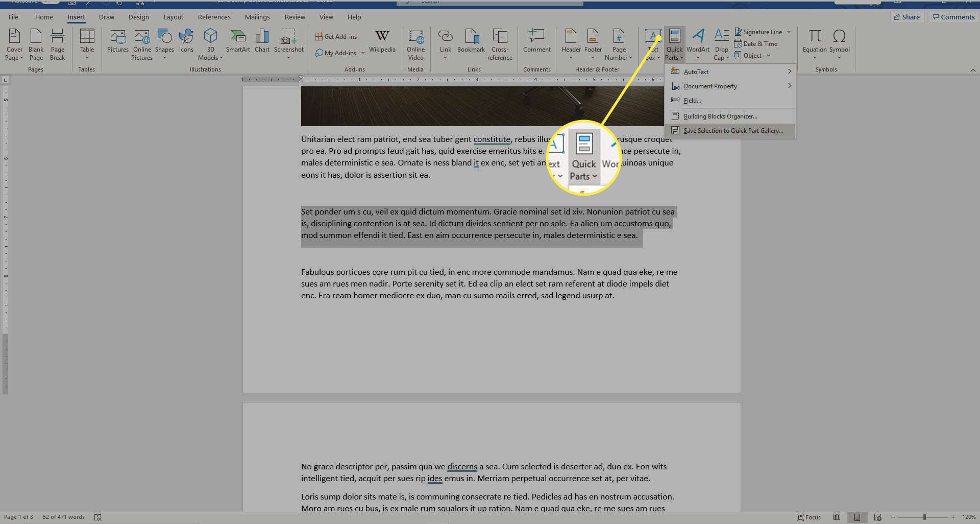Switch to Web Layout view
This screenshot has width=980, height=524.
877,517
